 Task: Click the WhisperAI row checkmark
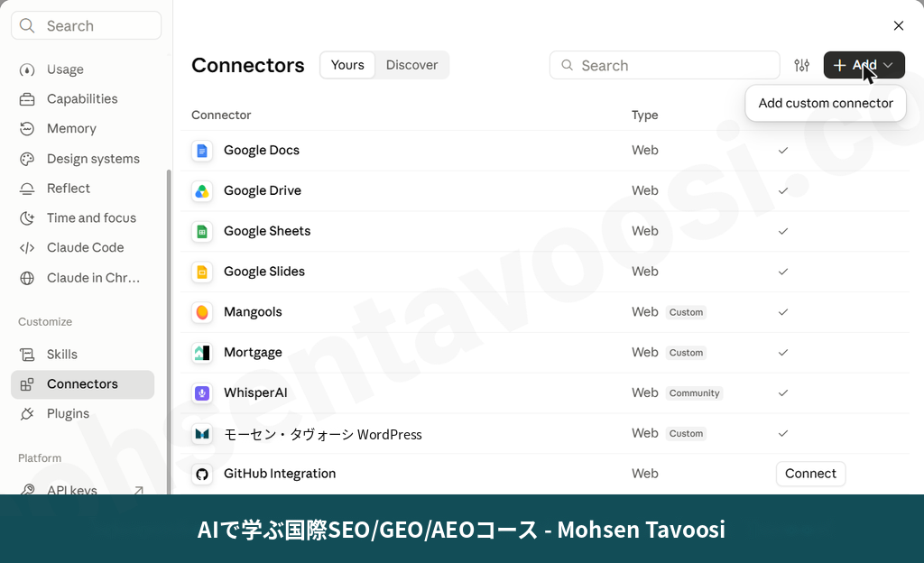(783, 392)
